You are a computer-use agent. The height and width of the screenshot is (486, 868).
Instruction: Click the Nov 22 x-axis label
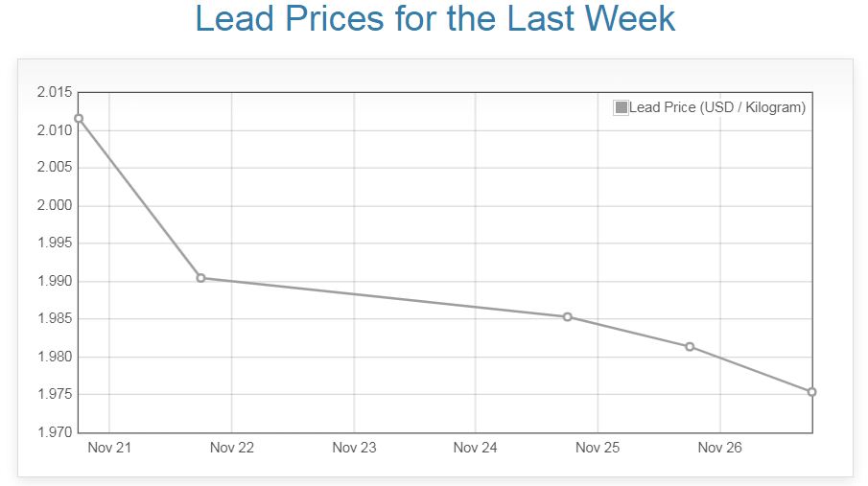click(231, 448)
